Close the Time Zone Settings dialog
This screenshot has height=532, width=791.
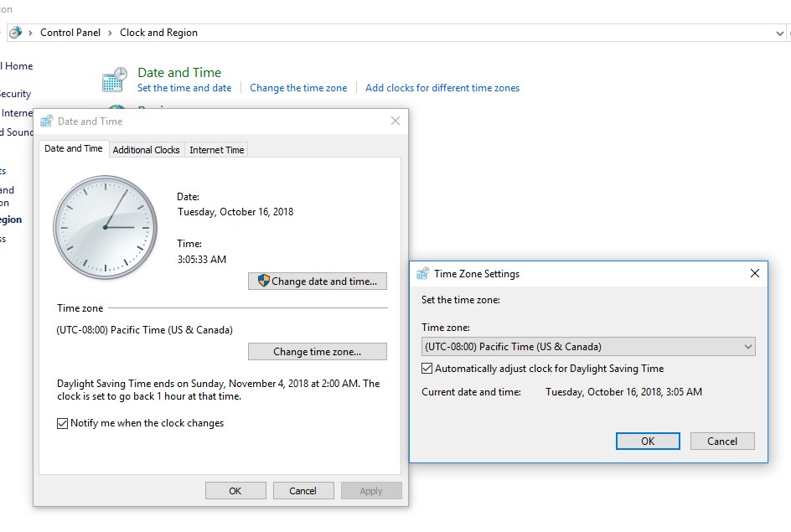[x=754, y=274]
